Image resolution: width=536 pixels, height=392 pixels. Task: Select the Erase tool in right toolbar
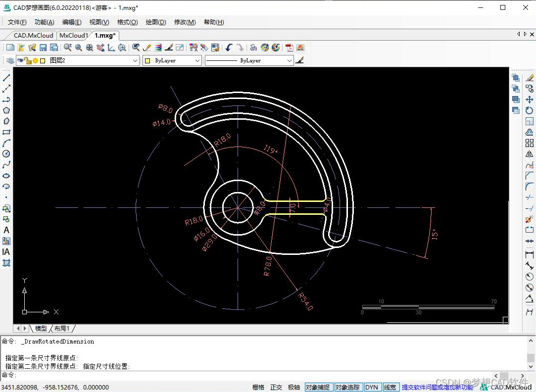[530, 78]
